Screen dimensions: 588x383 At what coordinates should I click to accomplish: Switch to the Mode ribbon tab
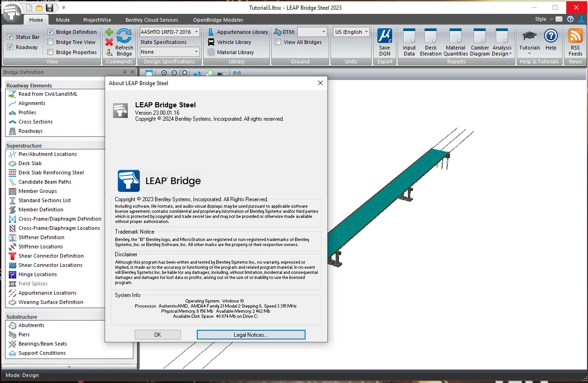63,20
